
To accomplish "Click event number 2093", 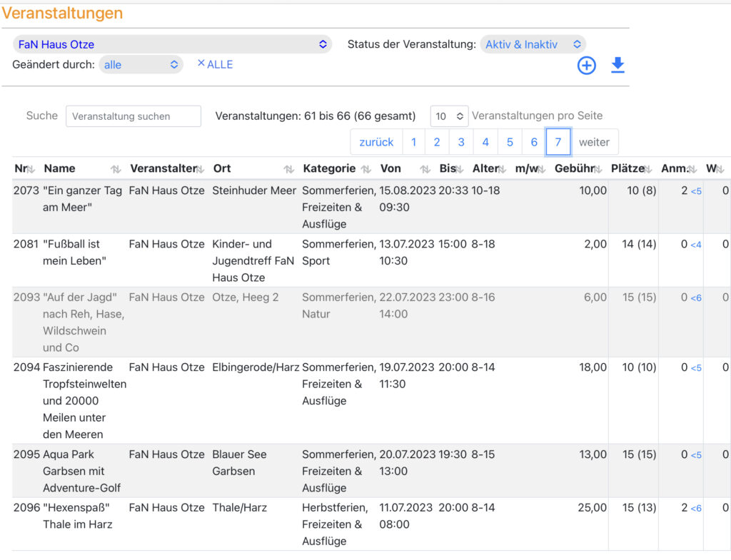I will tap(26, 297).
